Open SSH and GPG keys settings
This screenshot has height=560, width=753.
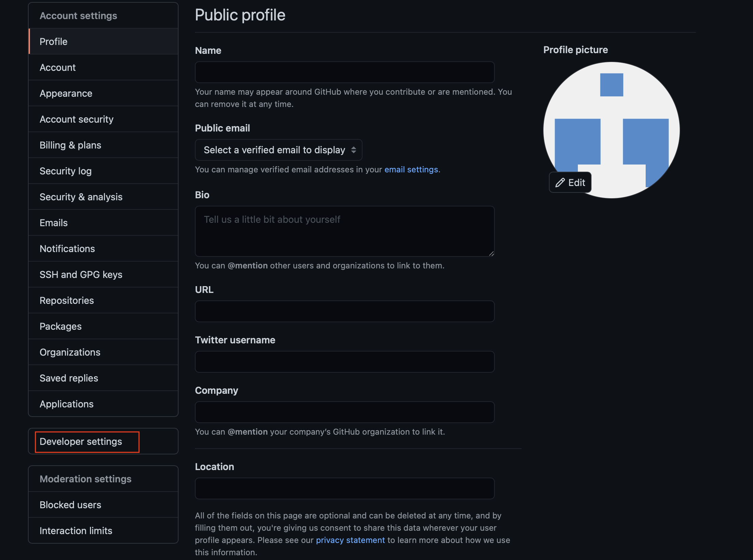coord(81,274)
